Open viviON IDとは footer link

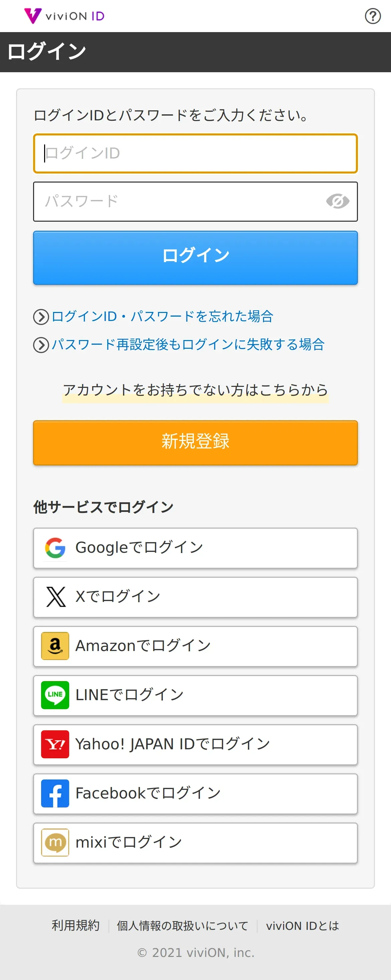tap(302, 925)
